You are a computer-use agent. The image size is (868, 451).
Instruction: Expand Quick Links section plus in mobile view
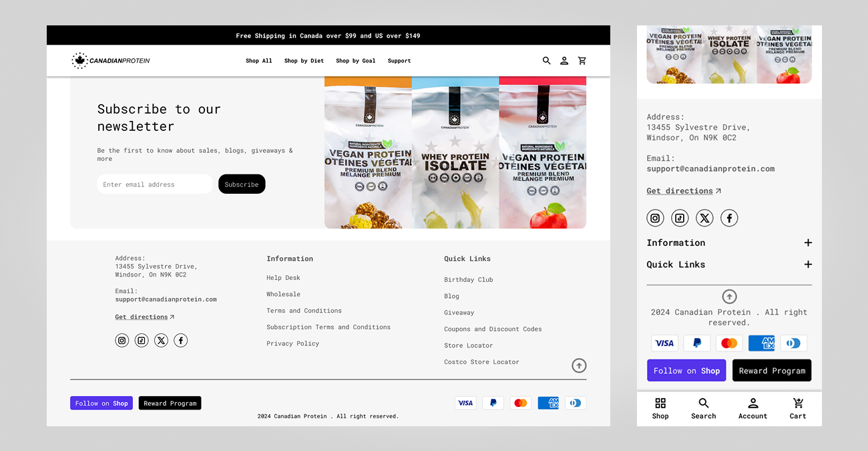point(808,265)
